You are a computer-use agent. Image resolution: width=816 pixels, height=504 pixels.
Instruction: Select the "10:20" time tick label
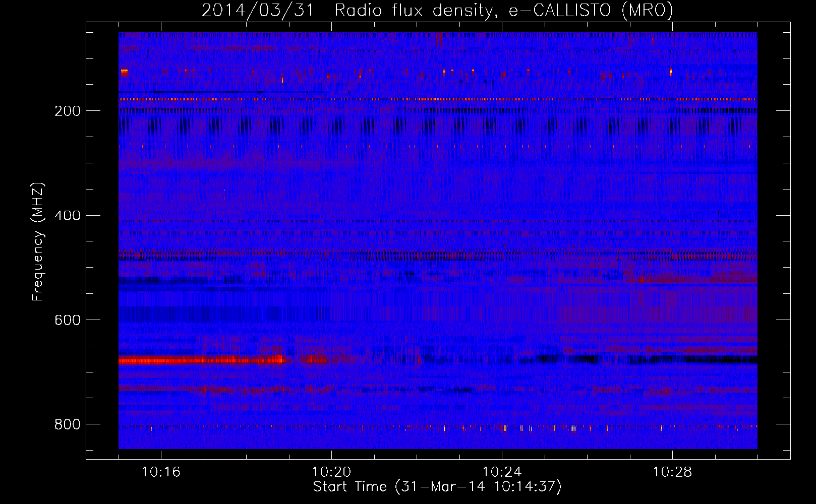tap(331, 472)
